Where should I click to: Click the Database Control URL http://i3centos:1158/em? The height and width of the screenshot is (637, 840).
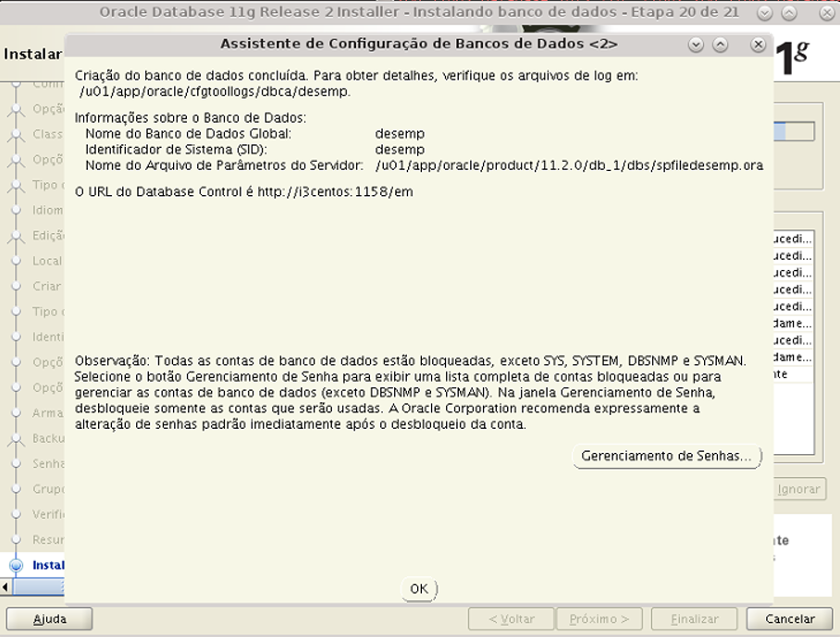335,191
